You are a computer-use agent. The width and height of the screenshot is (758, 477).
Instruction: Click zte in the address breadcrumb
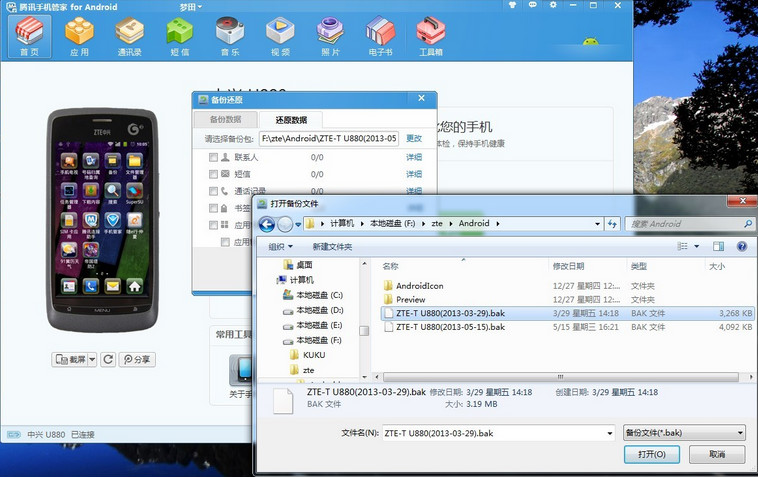pos(437,223)
